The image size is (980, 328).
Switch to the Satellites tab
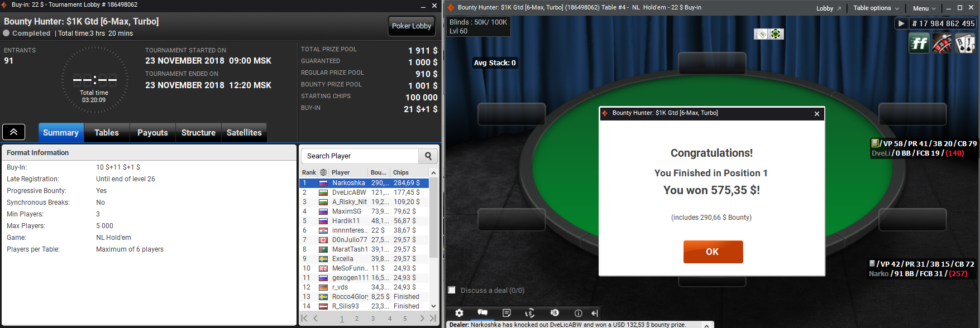[x=244, y=132]
